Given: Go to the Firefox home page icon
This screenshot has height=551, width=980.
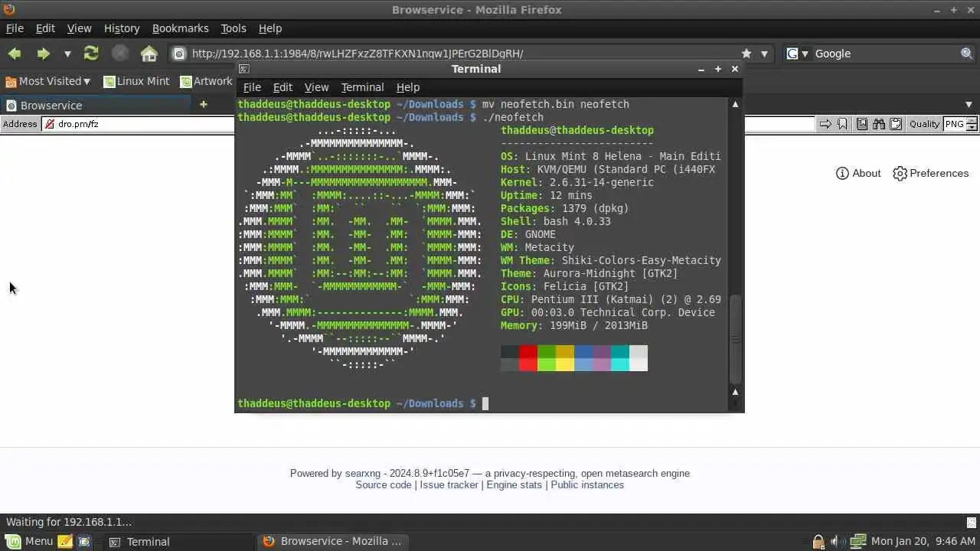Looking at the screenshot, I should pyautogui.click(x=149, y=53).
